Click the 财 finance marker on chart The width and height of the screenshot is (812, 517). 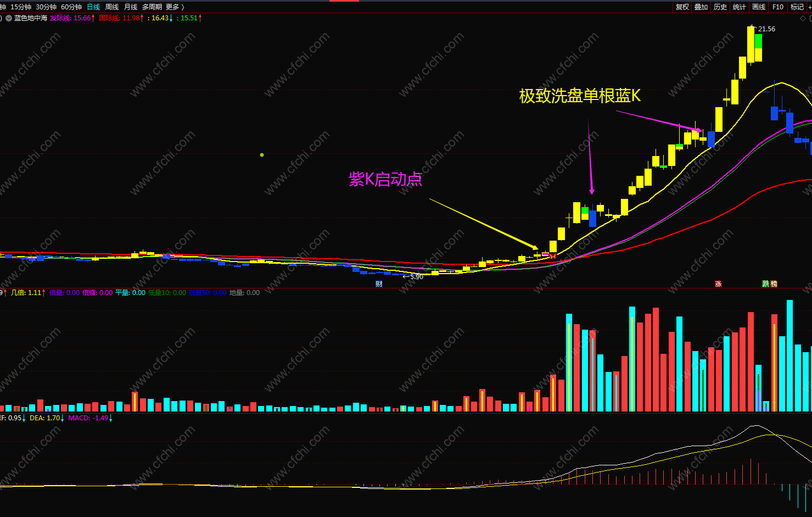(379, 284)
